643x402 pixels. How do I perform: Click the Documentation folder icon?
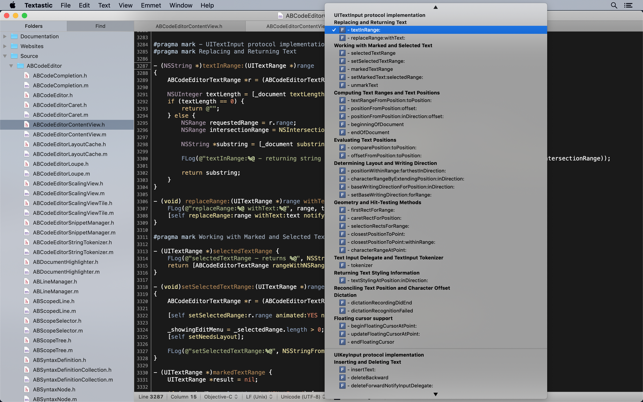pos(14,36)
